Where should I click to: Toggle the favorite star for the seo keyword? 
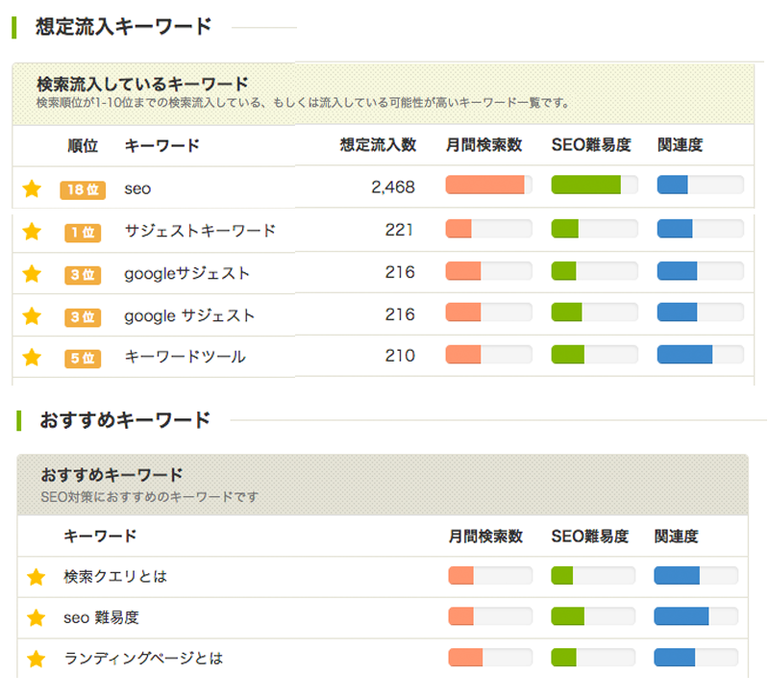coord(32,189)
